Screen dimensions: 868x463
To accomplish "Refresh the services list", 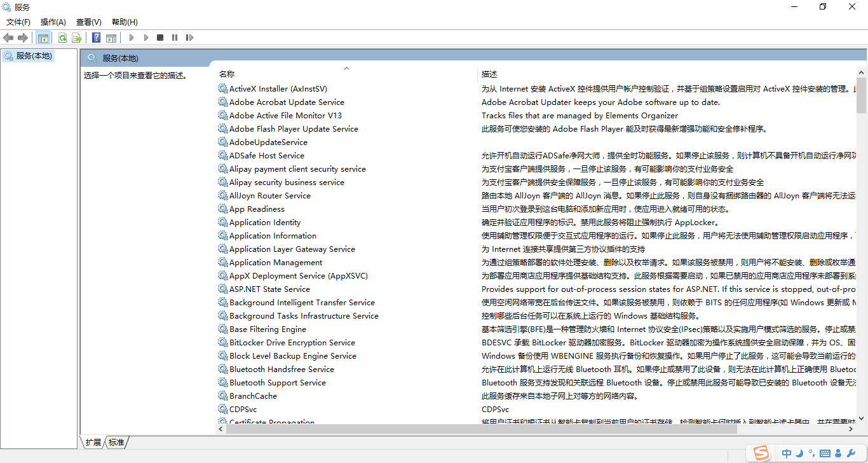I will pos(62,38).
